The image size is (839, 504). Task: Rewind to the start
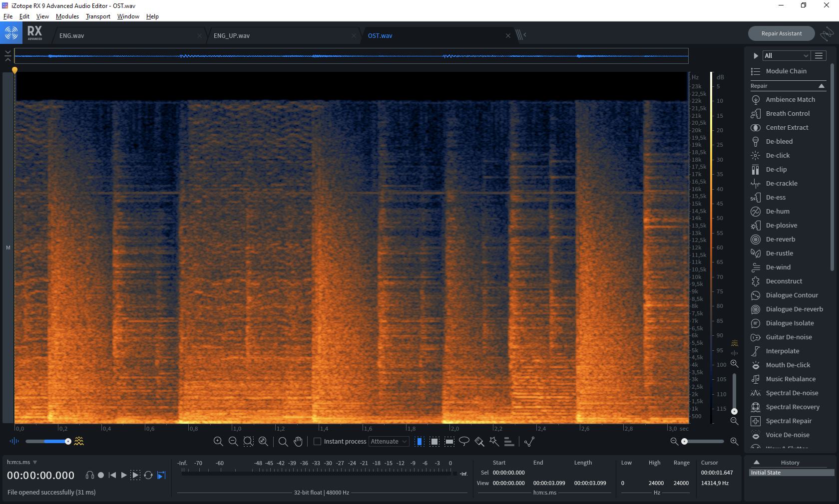(112, 475)
